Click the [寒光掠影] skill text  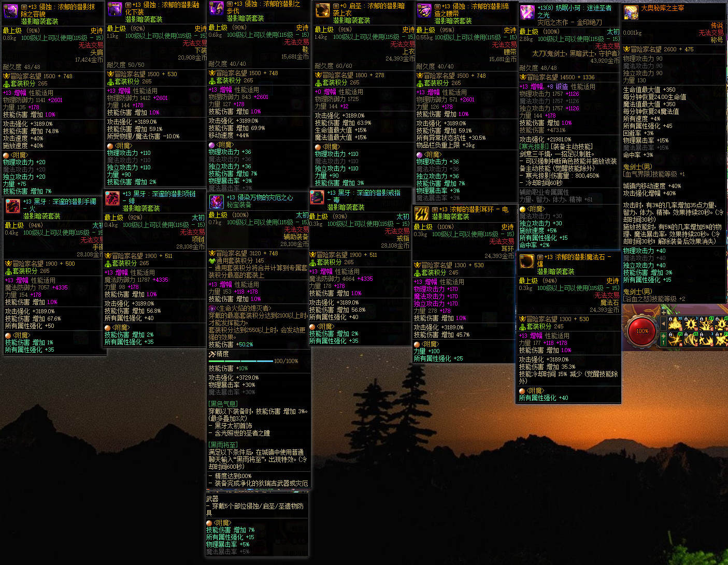coord(534,147)
